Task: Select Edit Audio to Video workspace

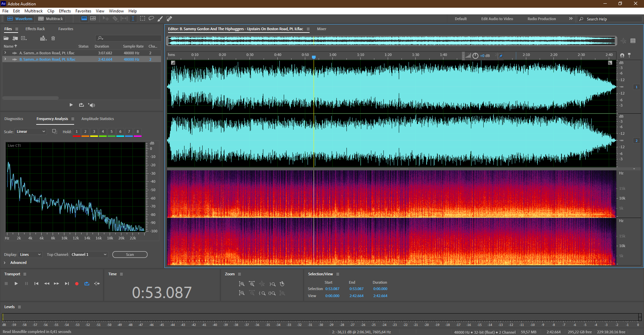Action: (x=497, y=19)
